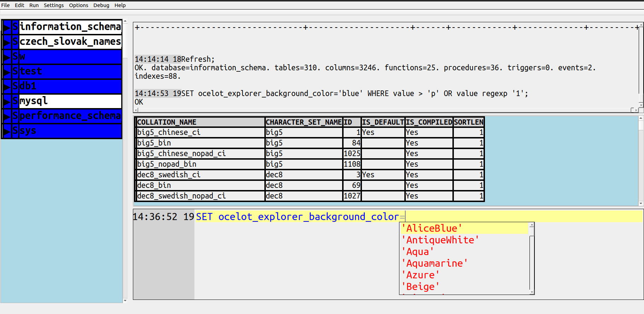
Task: Select the test schema name
Action: pyautogui.click(x=70, y=71)
